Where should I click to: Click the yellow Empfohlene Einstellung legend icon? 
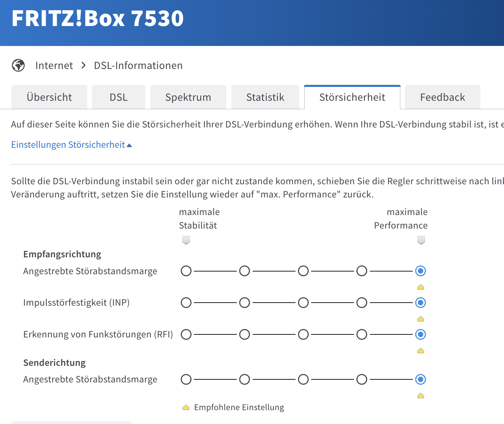point(186,407)
